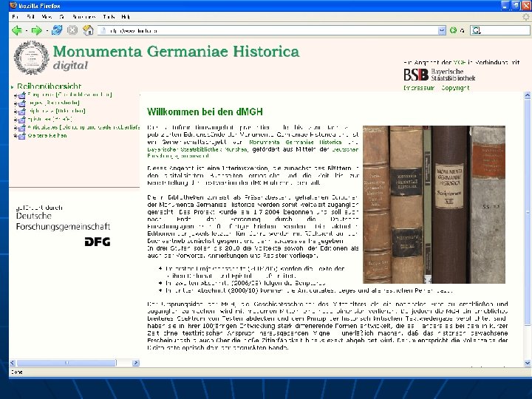Click the MGH wreath seal logo
Screen dimensions: 532x399
(31, 58)
